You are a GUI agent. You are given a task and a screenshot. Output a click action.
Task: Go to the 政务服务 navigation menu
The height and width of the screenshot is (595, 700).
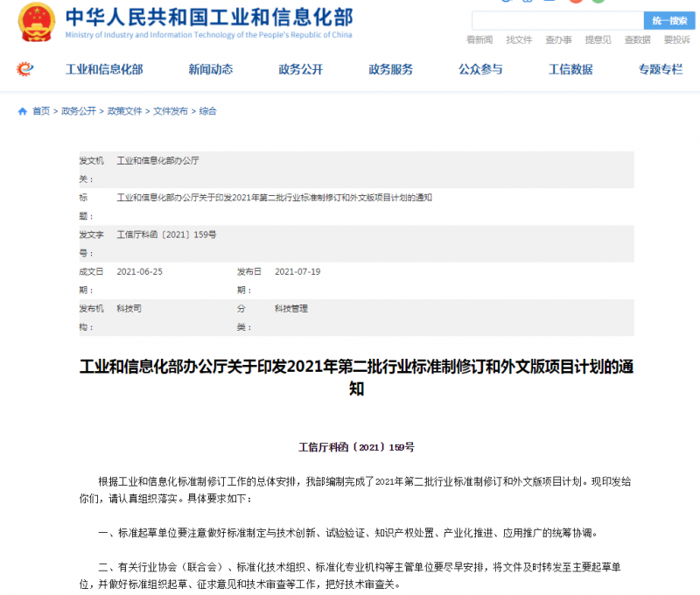click(x=391, y=69)
